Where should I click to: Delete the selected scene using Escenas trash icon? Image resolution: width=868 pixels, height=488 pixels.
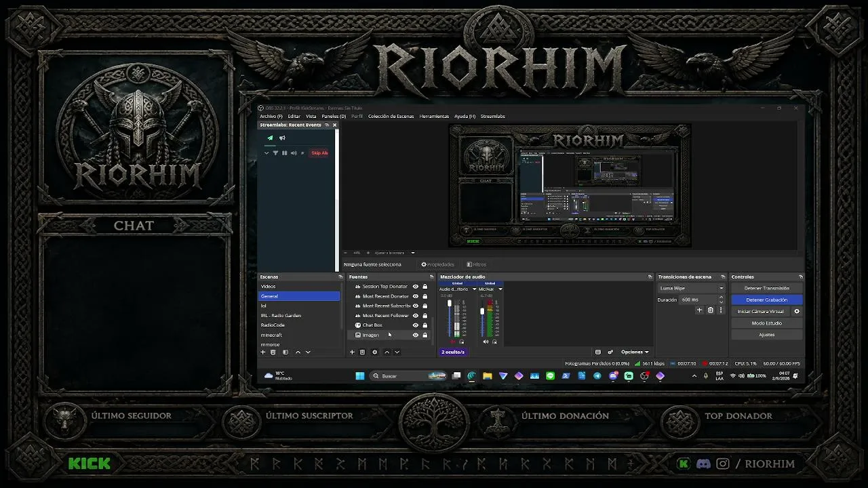click(273, 352)
